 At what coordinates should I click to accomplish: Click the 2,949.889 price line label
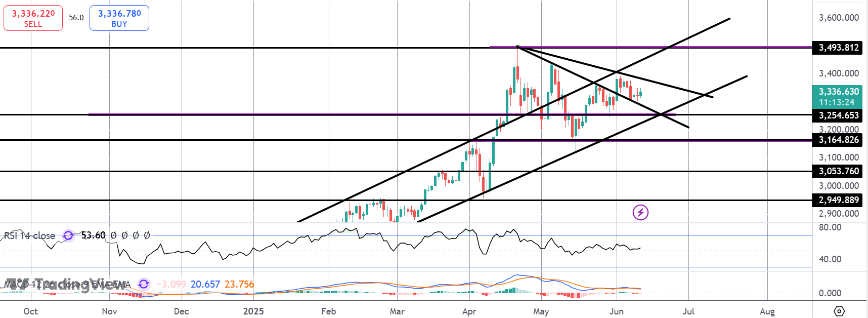tap(837, 200)
